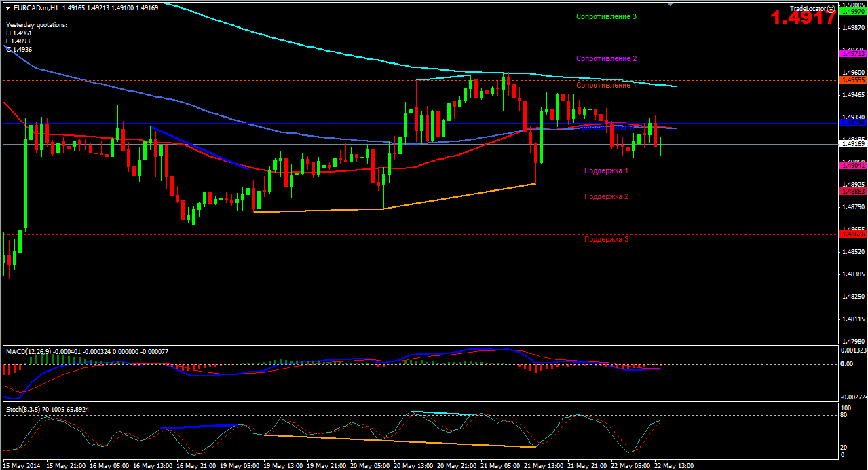Image resolution: width=868 pixels, height=470 pixels.
Task: Click the 1.49169 current price tag
Action: click(x=852, y=144)
